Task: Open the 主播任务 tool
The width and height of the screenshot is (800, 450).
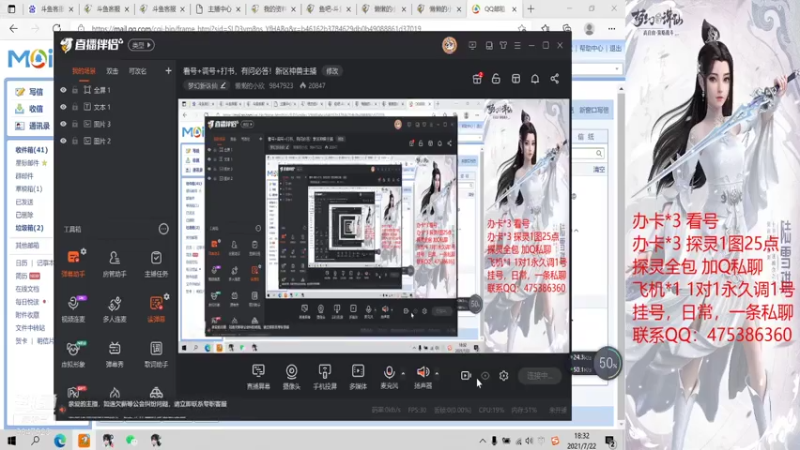Action: (156, 263)
